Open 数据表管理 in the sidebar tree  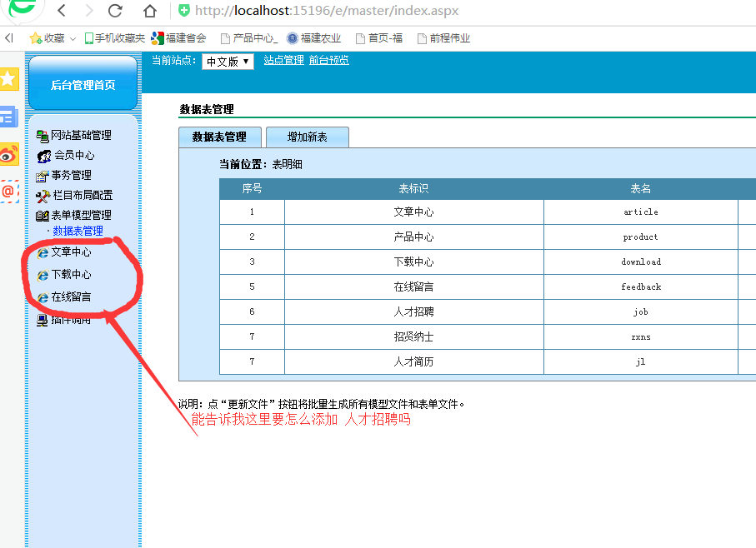[78, 231]
